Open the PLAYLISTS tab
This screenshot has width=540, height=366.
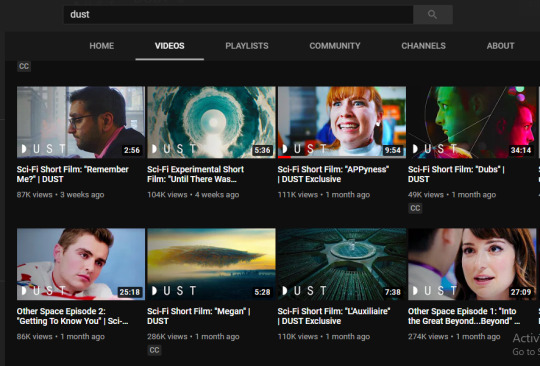247,46
